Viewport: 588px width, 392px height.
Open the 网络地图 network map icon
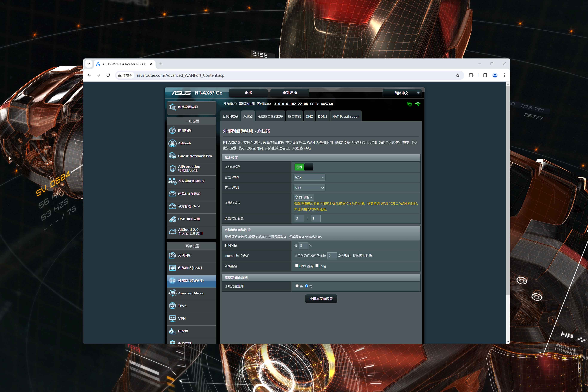[x=172, y=131]
